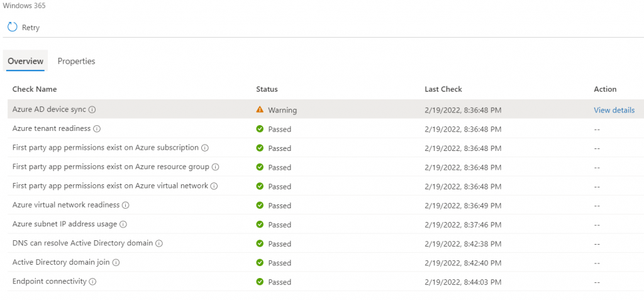The image size is (644, 300).
Task: Switch to the Properties tab
Action: [x=76, y=61]
